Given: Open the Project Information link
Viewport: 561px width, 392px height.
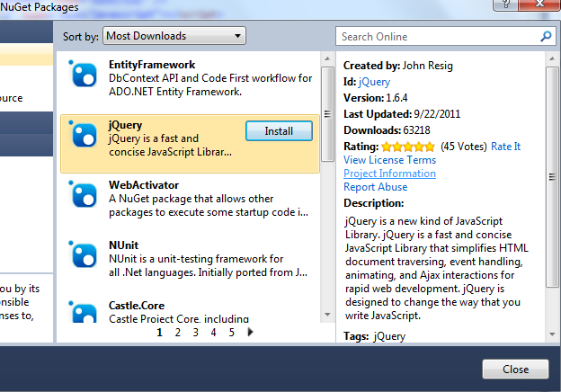Looking at the screenshot, I should (389, 174).
